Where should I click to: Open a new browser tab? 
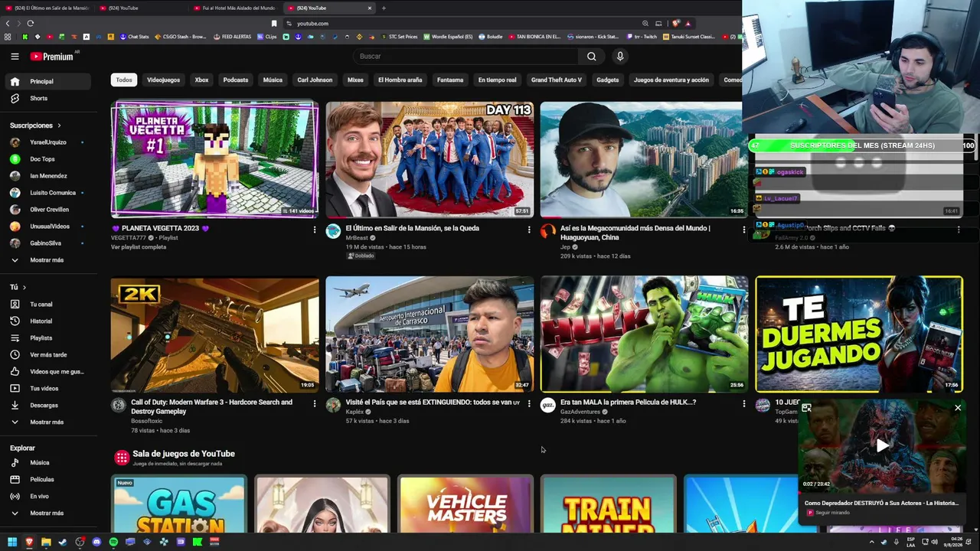pyautogui.click(x=384, y=8)
